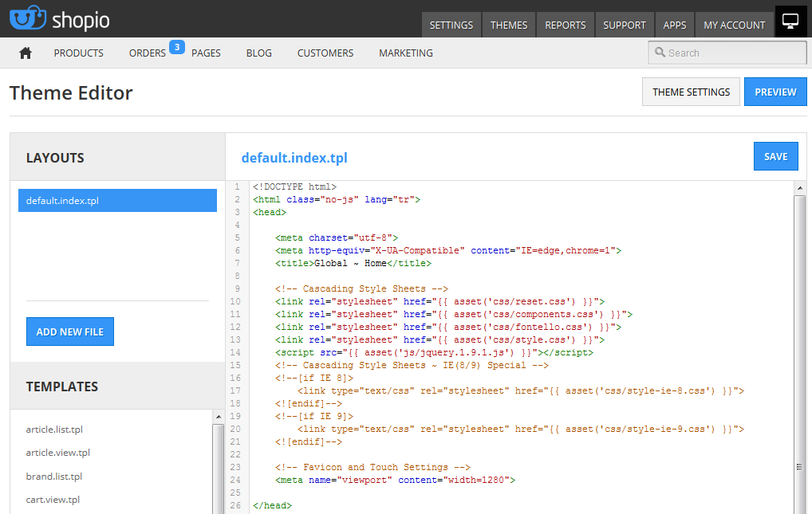Screen dimensions: 812x514
Task: Click the LAYOUTS panel heading
Action: point(55,158)
